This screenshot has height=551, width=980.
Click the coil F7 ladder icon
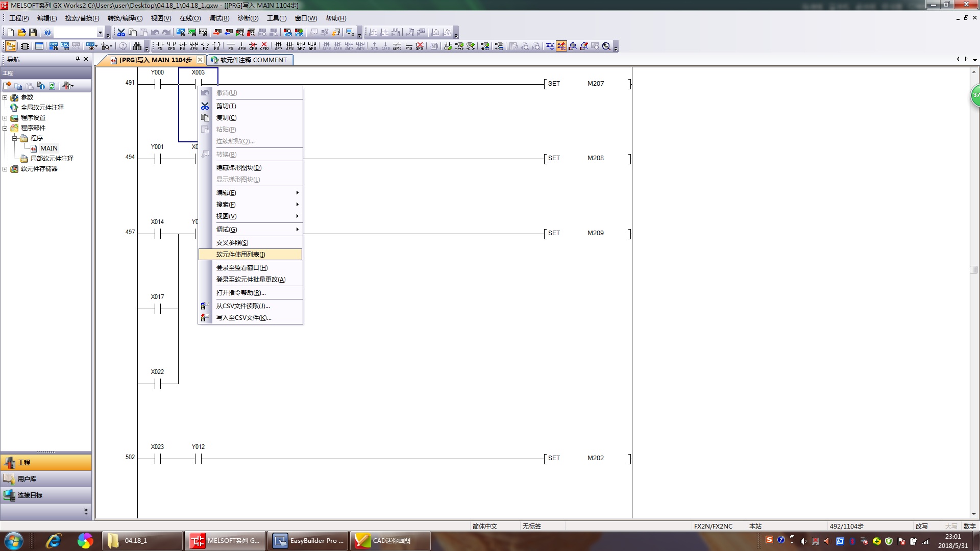click(205, 46)
